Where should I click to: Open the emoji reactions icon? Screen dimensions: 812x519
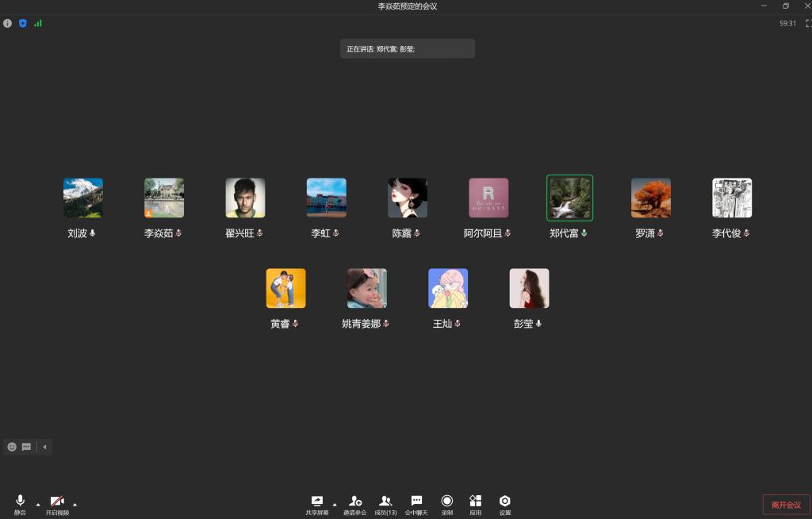pos(12,447)
